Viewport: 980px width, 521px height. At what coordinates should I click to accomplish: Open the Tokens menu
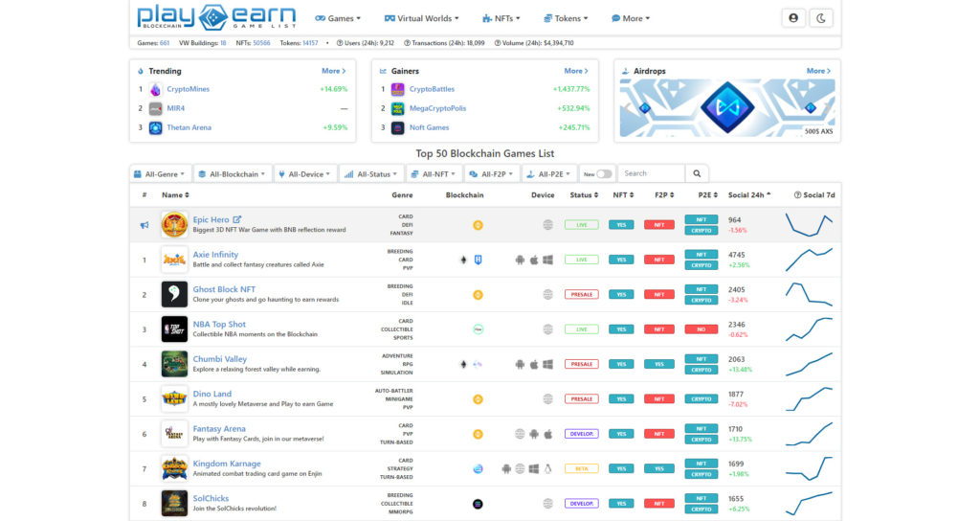(x=566, y=18)
